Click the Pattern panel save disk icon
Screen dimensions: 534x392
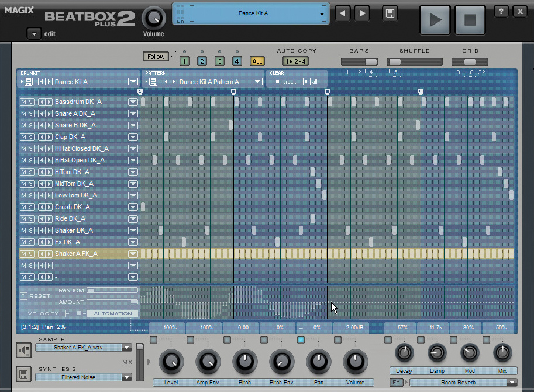click(153, 81)
